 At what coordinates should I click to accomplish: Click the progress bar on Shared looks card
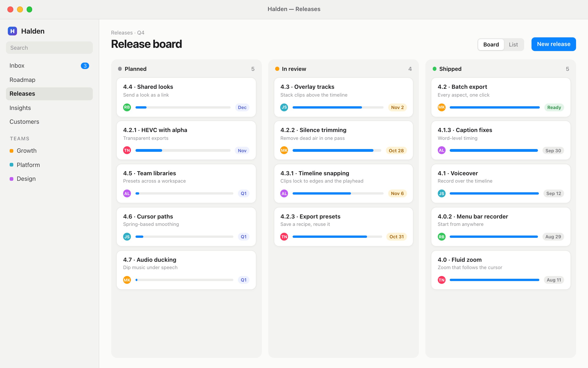183,107
